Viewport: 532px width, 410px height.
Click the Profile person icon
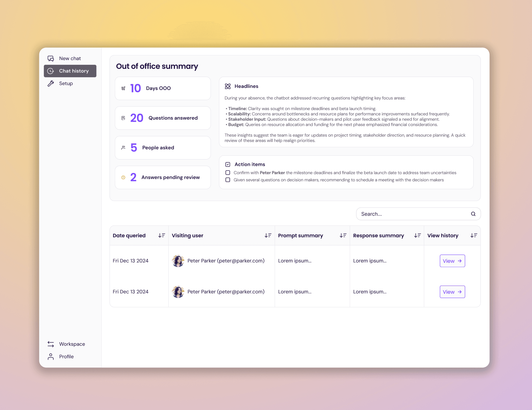(x=51, y=357)
